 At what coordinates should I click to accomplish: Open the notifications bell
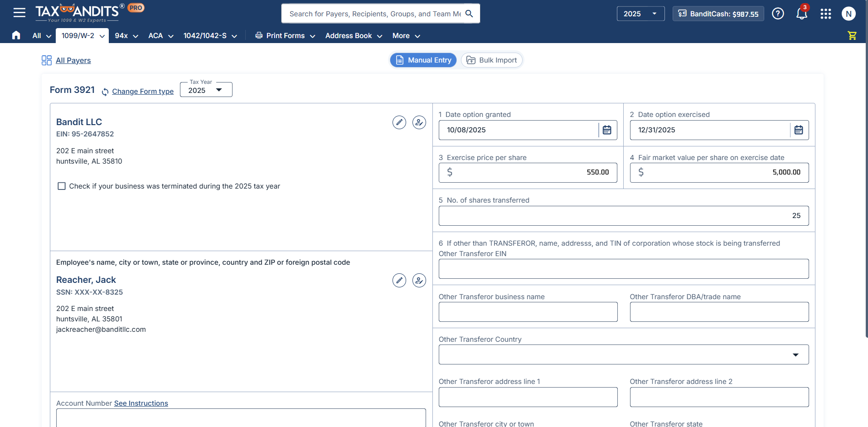pos(801,14)
